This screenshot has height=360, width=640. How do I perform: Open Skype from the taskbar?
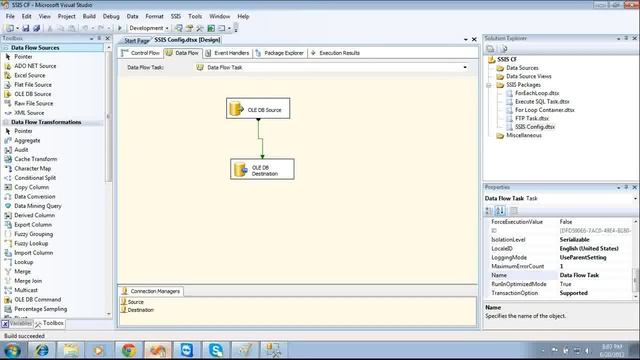(216, 350)
